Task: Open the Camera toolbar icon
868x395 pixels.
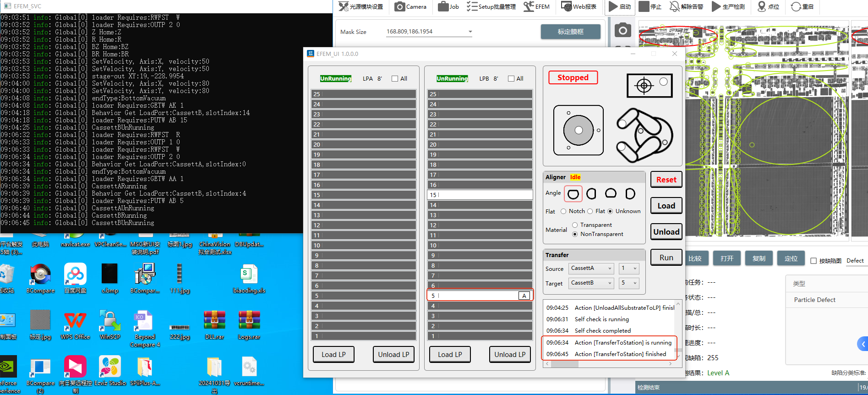Action: point(400,6)
